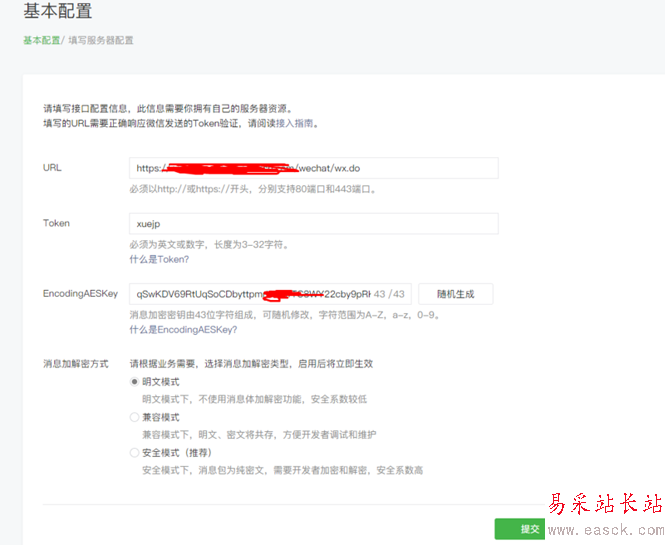
Task: Click the 明文模式下 description text
Action: tap(254, 399)
